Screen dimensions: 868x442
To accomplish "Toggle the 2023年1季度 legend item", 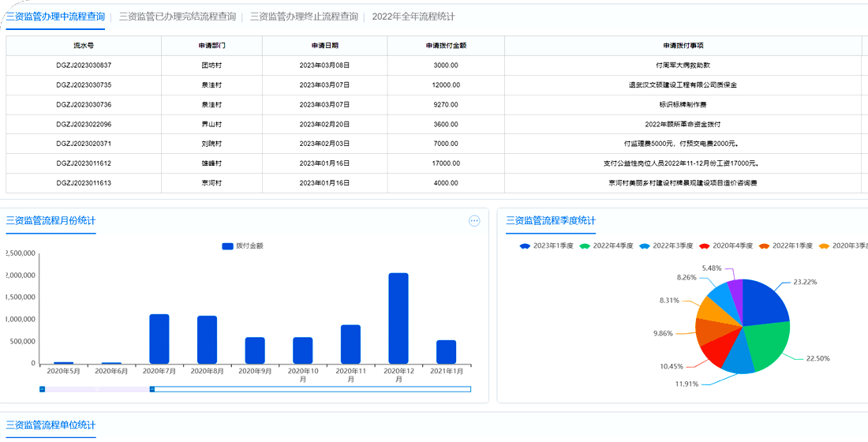I will [x=546, y=245].
